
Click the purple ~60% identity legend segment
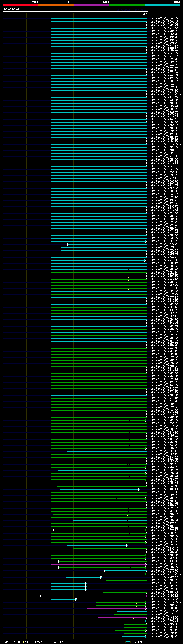(x=91, y=5)
